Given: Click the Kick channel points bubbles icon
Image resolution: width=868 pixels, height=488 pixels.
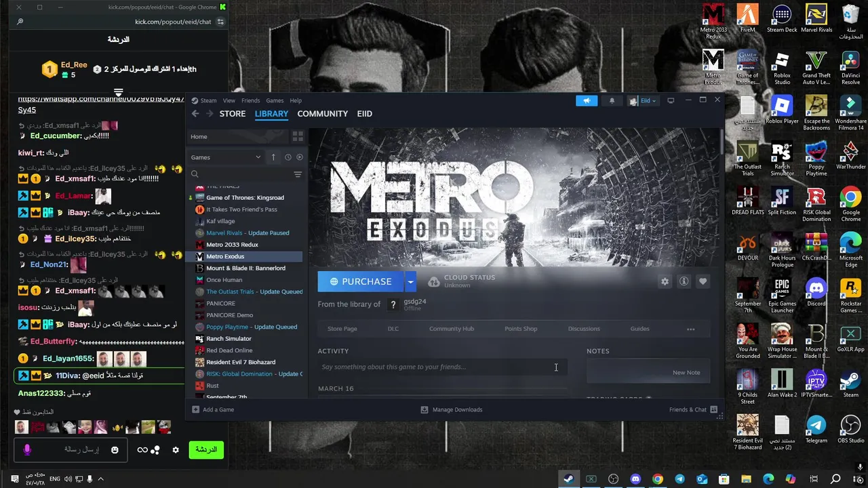Looking at the screenshot, I should (x=155, y=450).
